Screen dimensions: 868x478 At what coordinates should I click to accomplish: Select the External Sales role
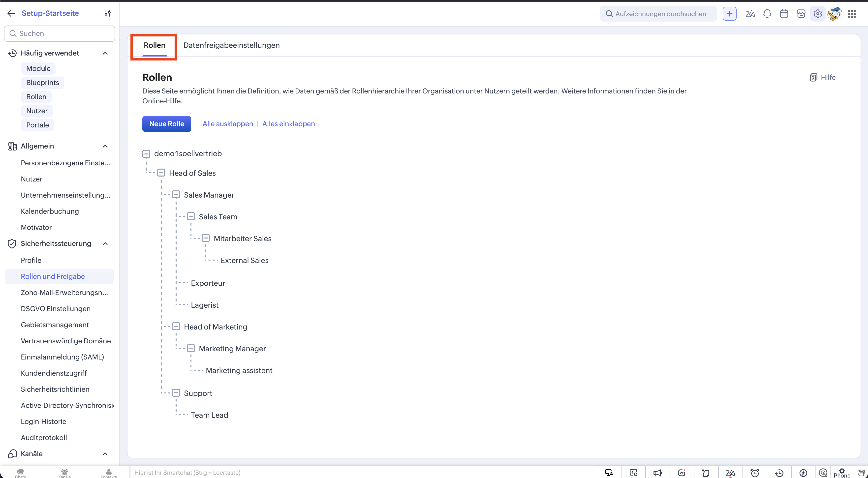tap(244, 260)
